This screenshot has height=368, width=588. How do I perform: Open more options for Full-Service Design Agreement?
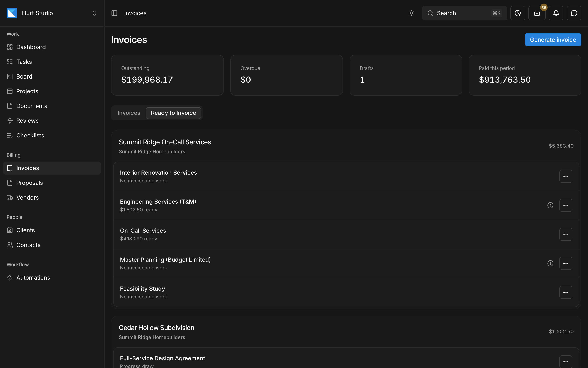(x=566, y=362)
